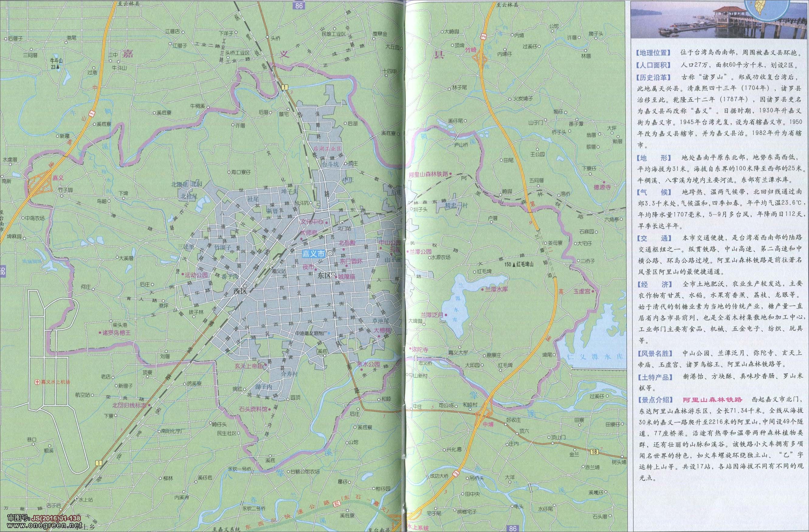Click the 北回归线标志 landmark label

click(x=129, y=406)
